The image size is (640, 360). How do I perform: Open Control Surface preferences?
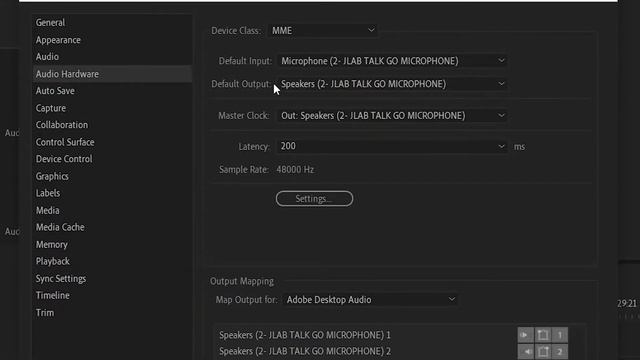point(112,142)
